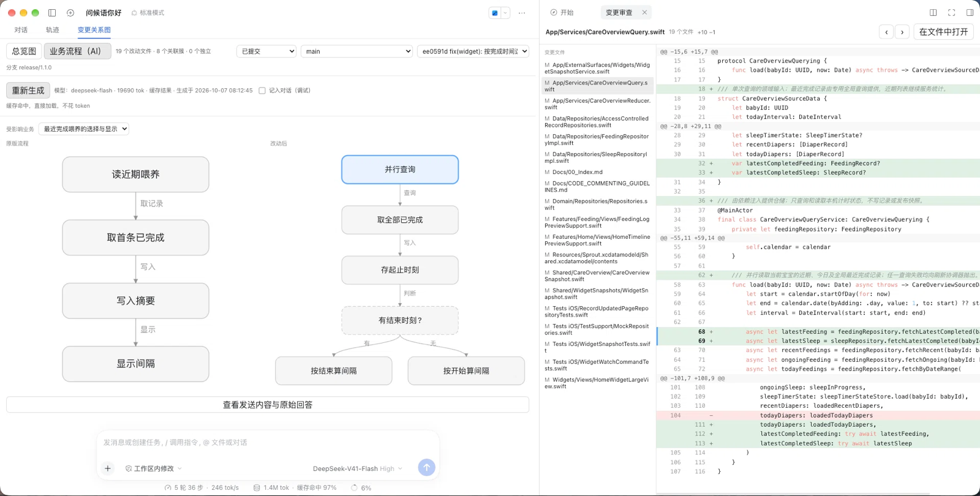The image size is (980, 496).
Task: Click the speedometer icon in the status bar
Action: (168, 488)
